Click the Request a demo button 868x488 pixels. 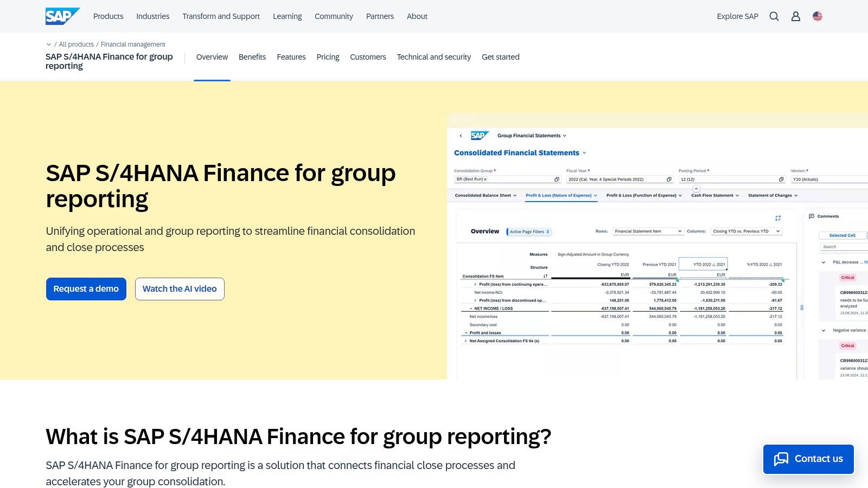click(x=86, y=288)
